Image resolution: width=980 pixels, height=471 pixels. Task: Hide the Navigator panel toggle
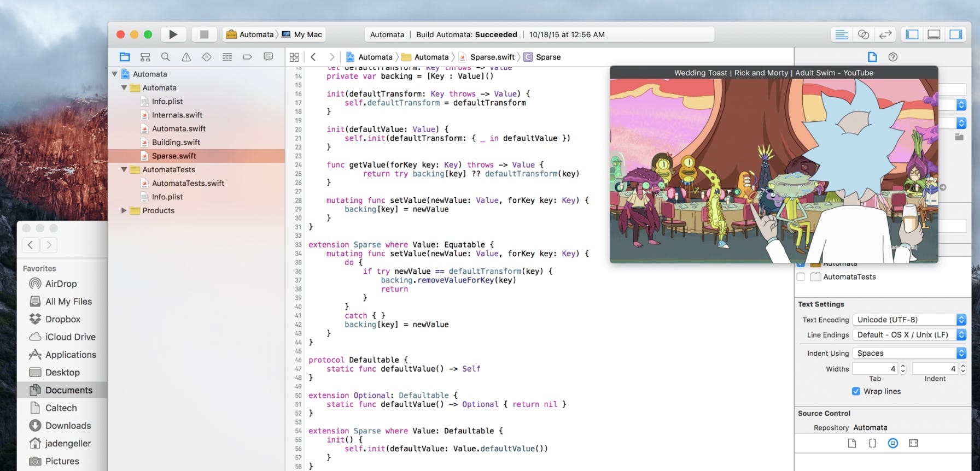click(x=912, y=34)
